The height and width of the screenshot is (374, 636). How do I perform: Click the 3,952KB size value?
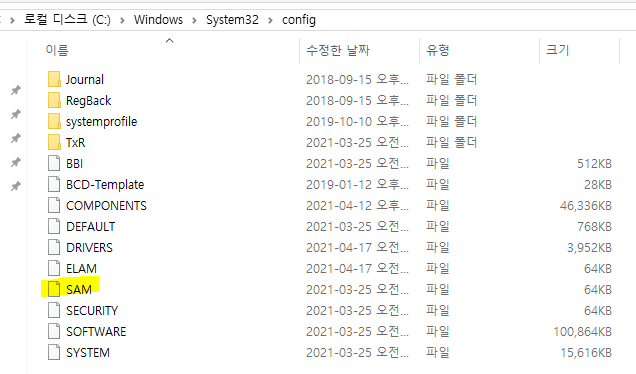coord(589,247)
